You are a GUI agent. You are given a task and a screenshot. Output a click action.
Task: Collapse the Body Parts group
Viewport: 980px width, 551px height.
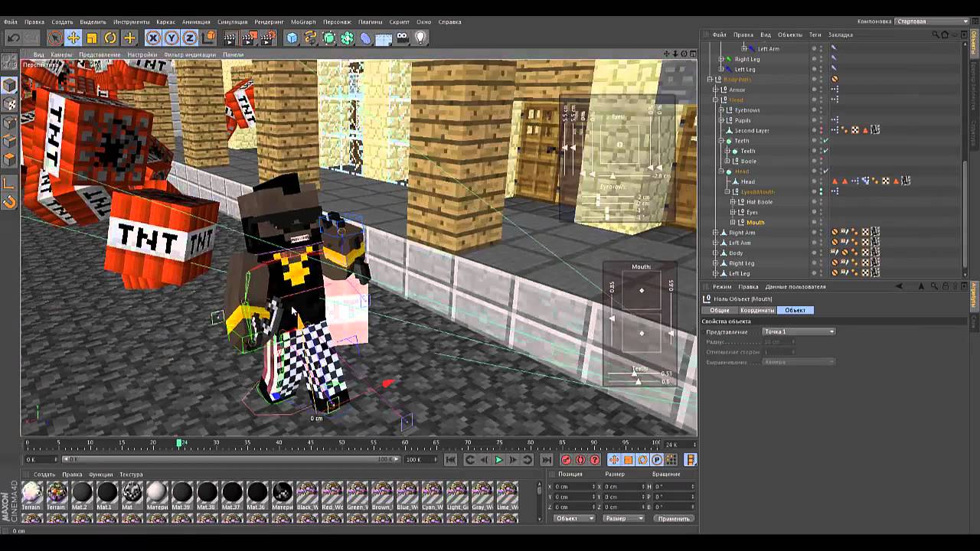click(709, 80)
